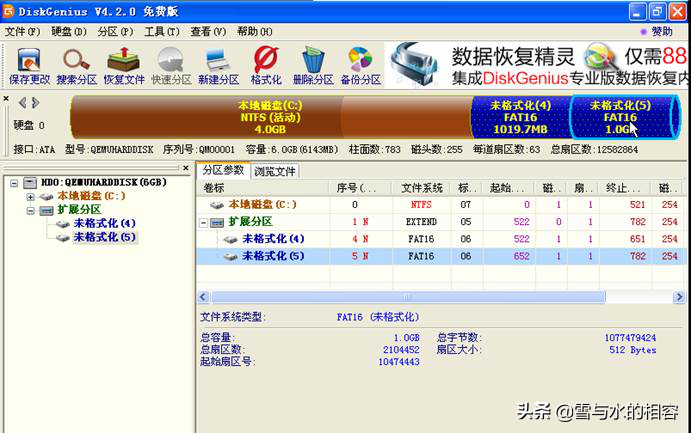Select 本地磁盘(C:) in the left tree
This screenshot has height=433, width=691.
[91, 196]
